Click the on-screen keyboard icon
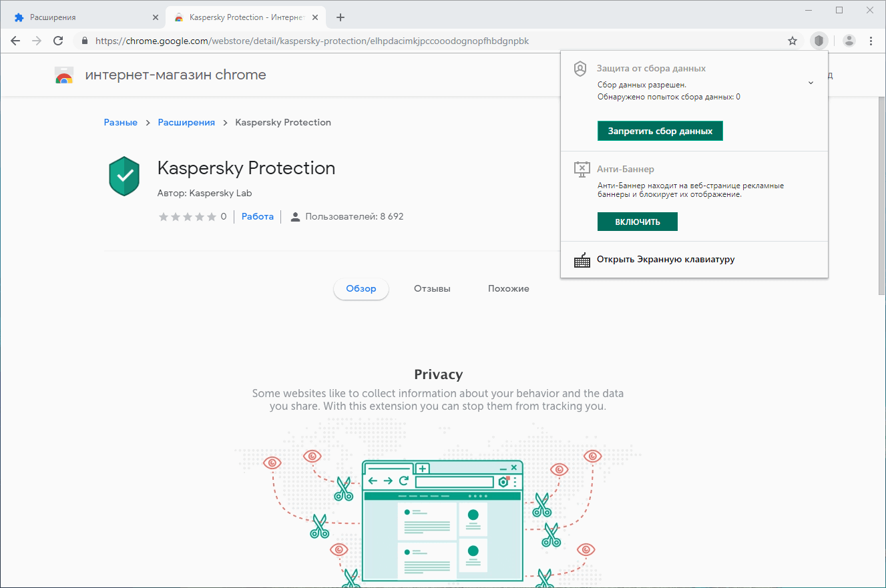The height and width of the screenshot is (588, 886). 582,260
